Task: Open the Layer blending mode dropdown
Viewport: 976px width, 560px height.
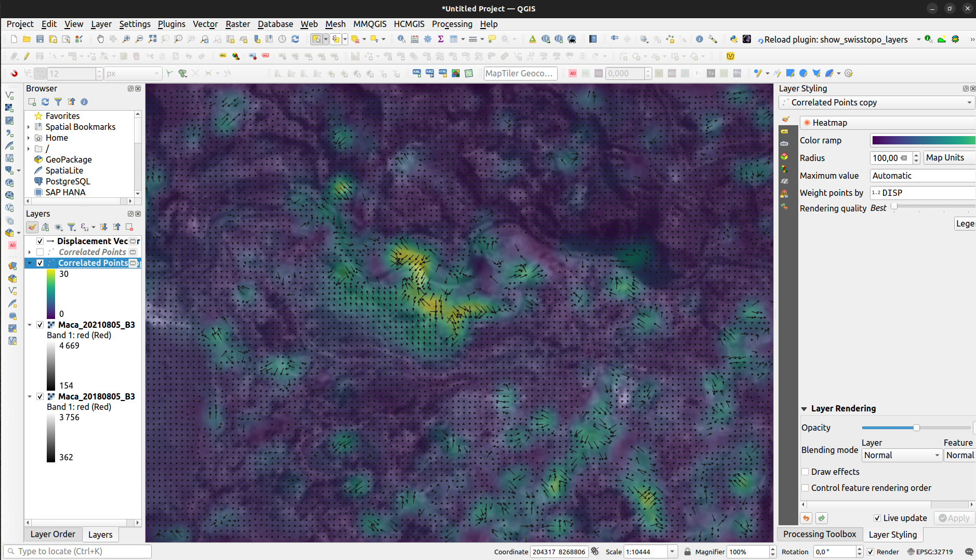Action: pyautogui.click(x=902, y=455)
